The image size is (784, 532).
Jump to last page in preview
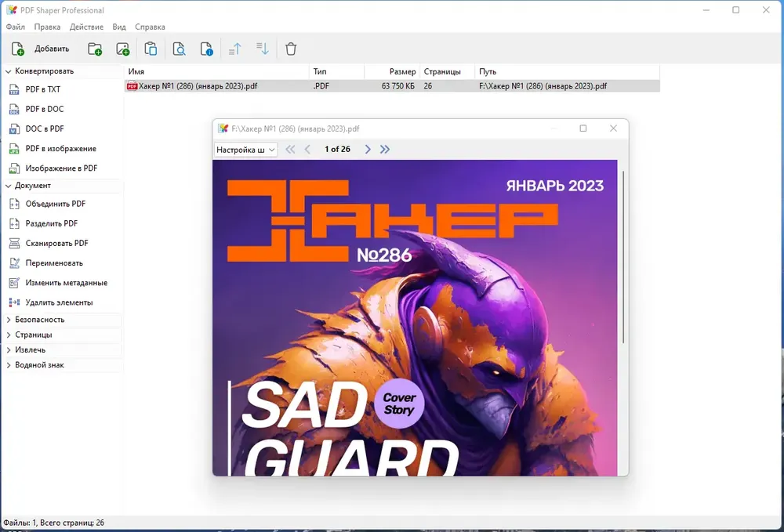click(x=384, y=150)
